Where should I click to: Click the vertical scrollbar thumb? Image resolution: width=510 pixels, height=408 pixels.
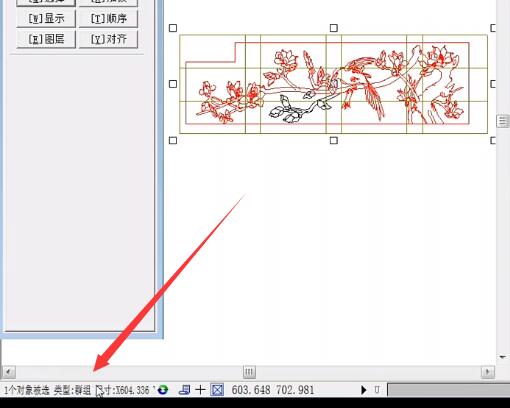click(x=503, y=121)
